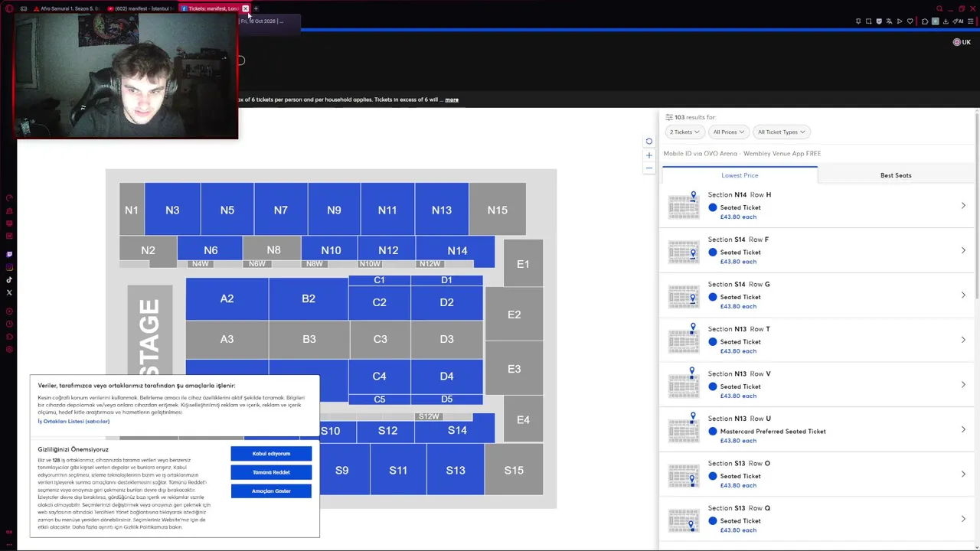Screen dimensions: 980x551
Task: Open Section S14 Row G listing
Action: click(x=818, y=295)
